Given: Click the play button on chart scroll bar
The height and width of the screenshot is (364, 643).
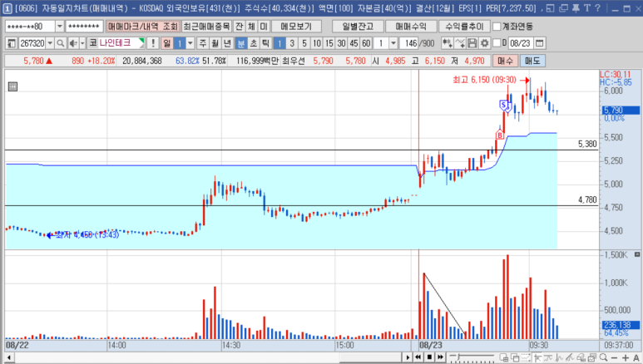Looking at the screenshot, I should pyautogui.click(x=408, y=357).
